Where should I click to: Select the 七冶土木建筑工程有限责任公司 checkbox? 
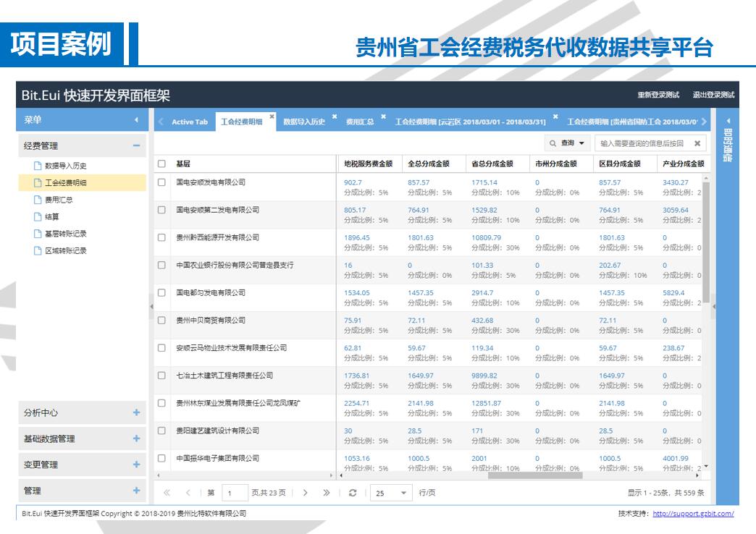click(x=162, y=376)
